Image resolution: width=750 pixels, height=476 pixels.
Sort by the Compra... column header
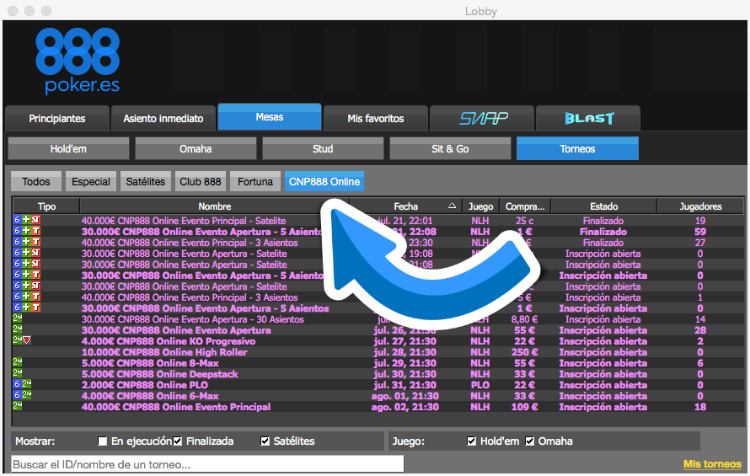coord(525,207)
